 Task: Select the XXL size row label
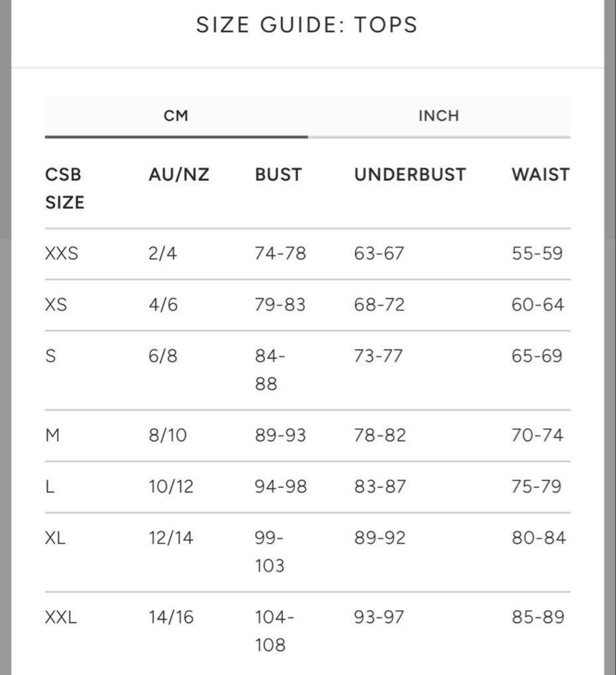tap(61, 617)
